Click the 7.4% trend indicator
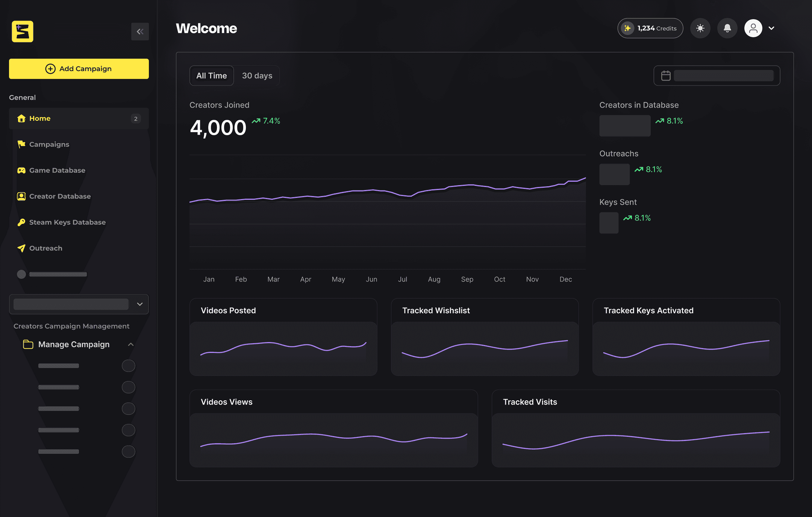This screenshot has height=517, width=812. [266, 121]
